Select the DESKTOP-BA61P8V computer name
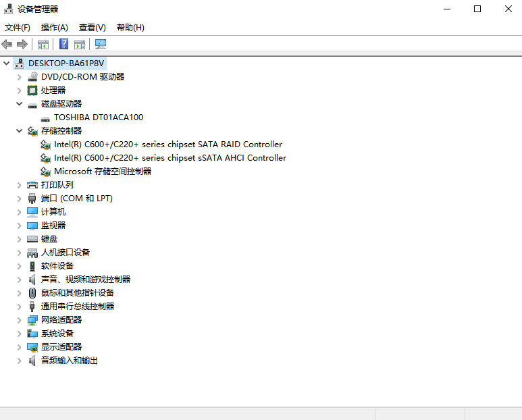522x420 pixels. (66, 63)
